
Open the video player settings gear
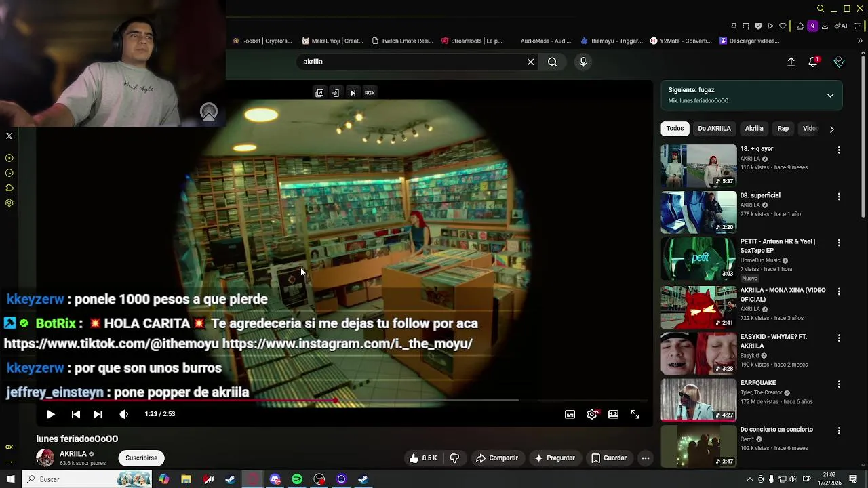point(592,414)
